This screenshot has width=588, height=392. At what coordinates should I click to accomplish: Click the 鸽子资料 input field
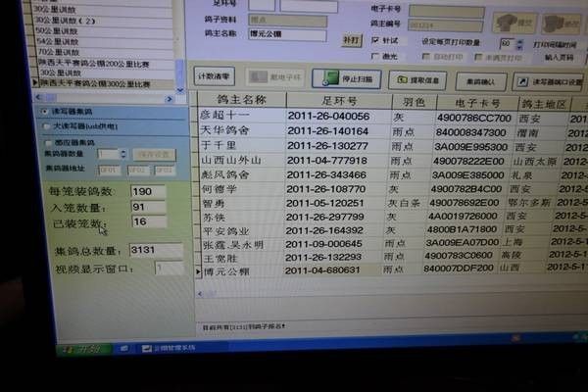(287, 20)
